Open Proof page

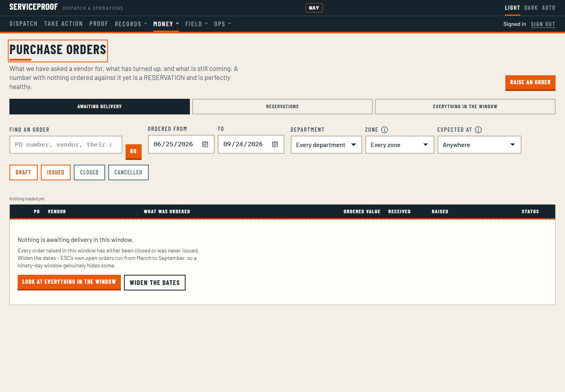tap(99, 24)
